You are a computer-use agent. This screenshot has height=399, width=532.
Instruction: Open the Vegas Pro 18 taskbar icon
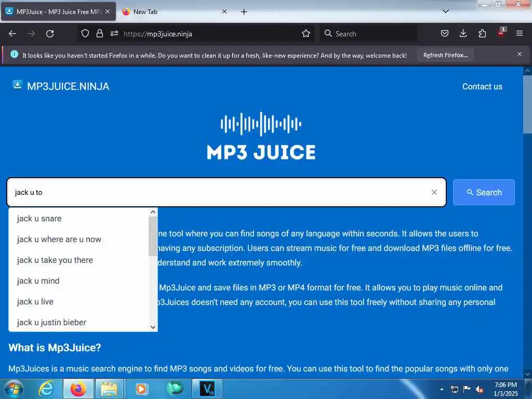pyautogui.click(x=207, y=389)
